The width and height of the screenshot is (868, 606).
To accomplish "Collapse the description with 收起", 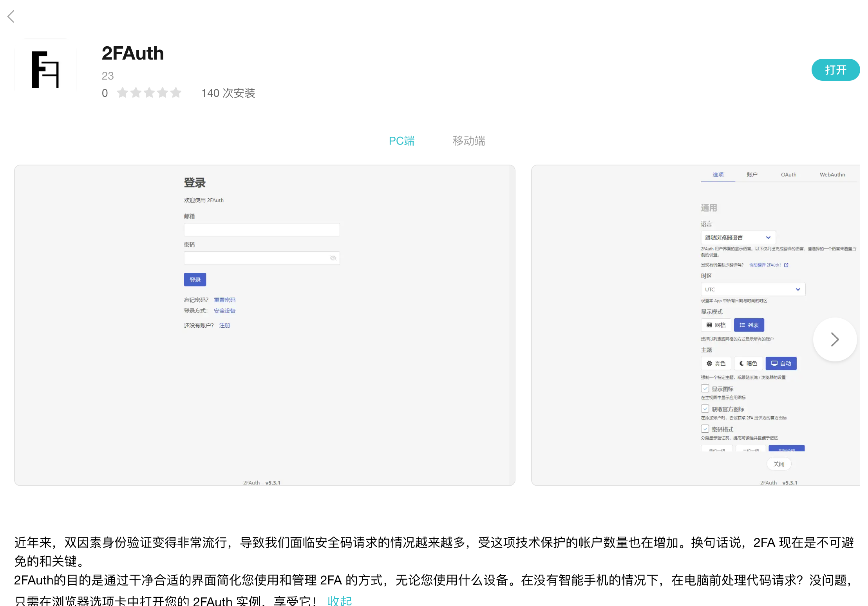I will click(340, 601).
